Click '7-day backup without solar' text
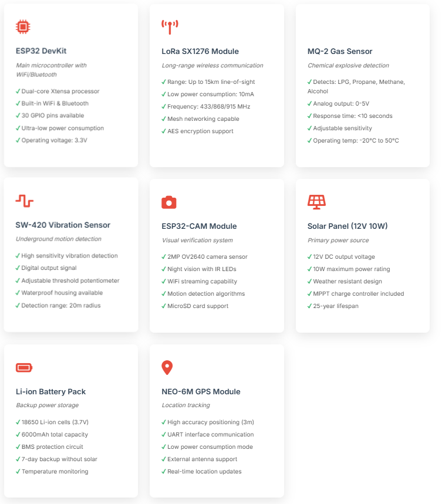 click(x=59, y=459)
